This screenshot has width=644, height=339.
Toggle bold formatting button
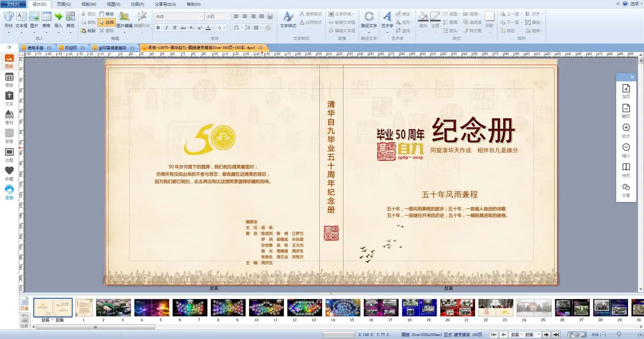click(x=158, y=28)
